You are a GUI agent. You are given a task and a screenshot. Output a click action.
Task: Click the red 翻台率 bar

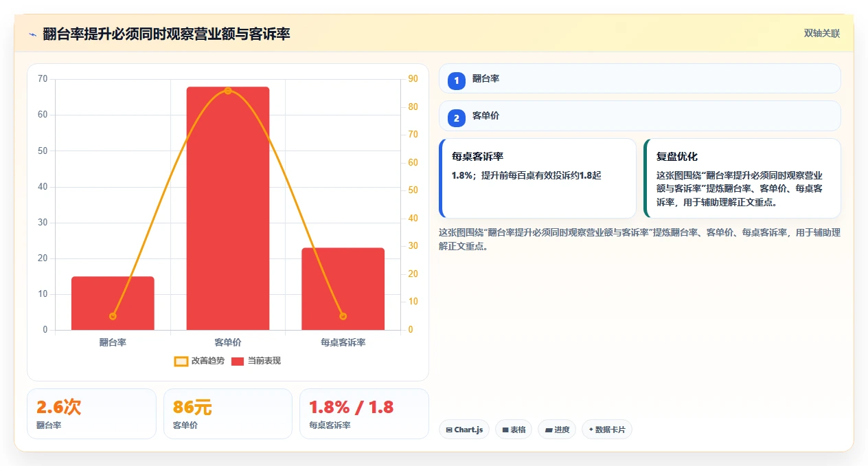click(x=113, y=303)
